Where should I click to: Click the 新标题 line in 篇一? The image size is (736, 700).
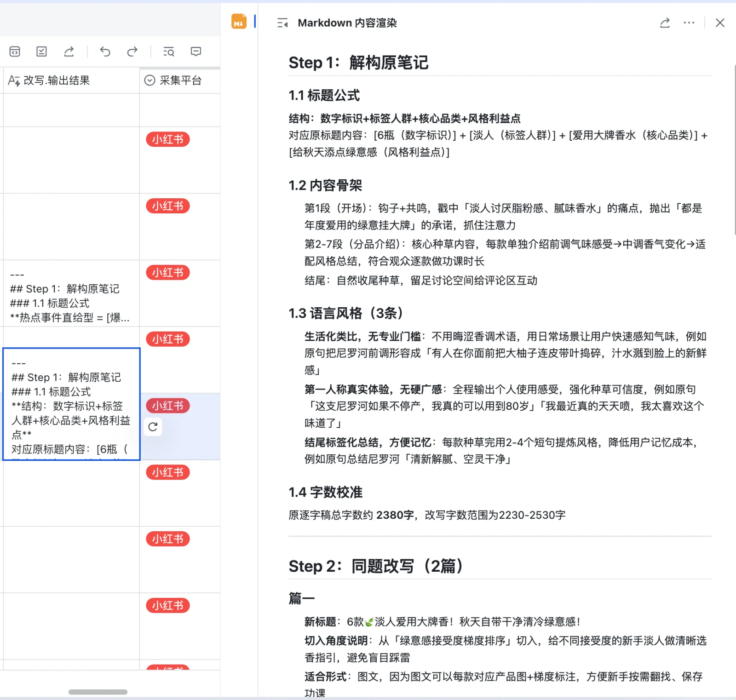[442, 622]
